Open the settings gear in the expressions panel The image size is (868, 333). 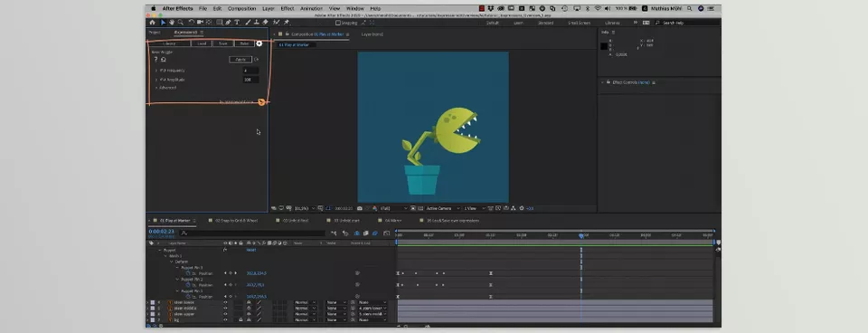(x=259, y=43)
